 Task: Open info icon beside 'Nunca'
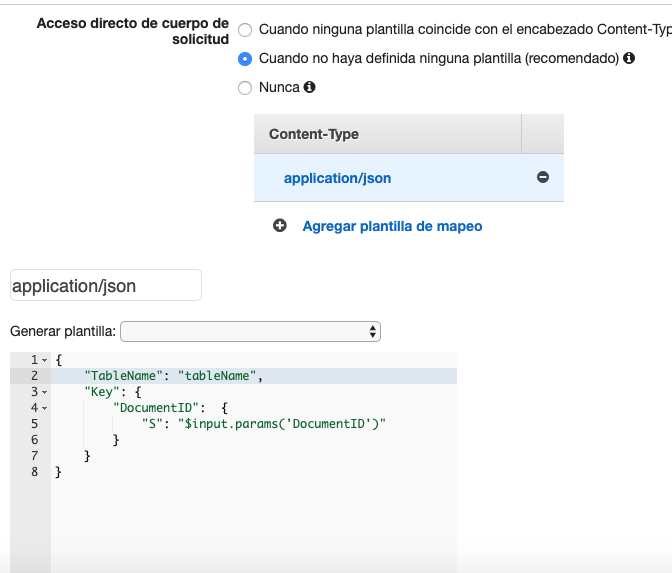click(309, 87)
